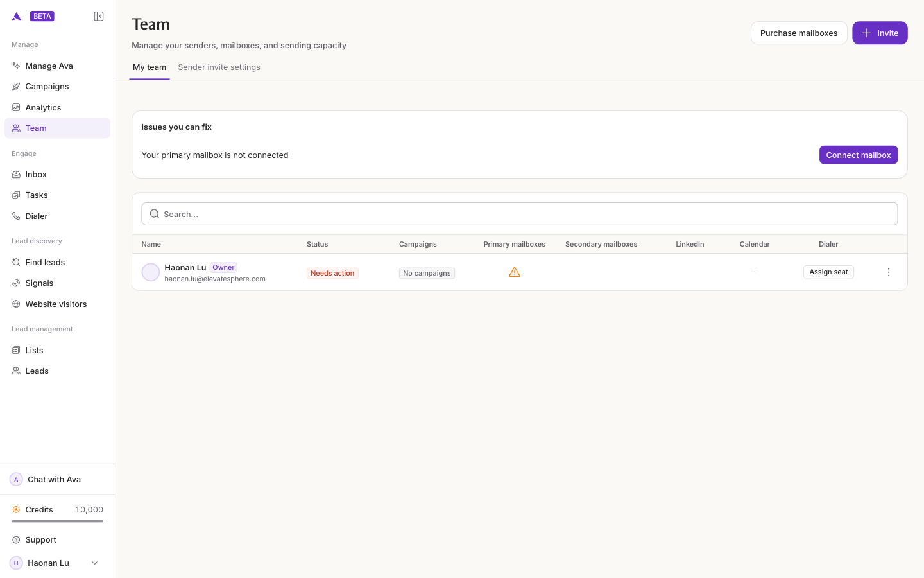Focus the team Search field

[x=519, y=214]
